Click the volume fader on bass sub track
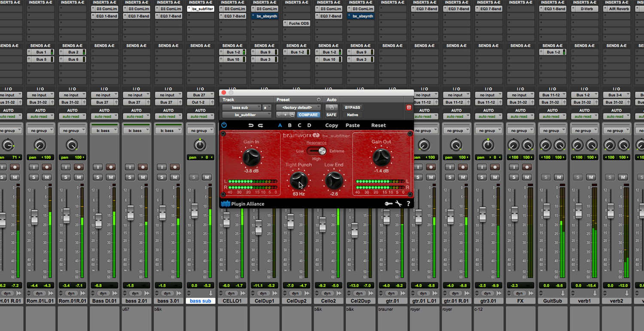The image size is (644, 331). pos(194,210)
